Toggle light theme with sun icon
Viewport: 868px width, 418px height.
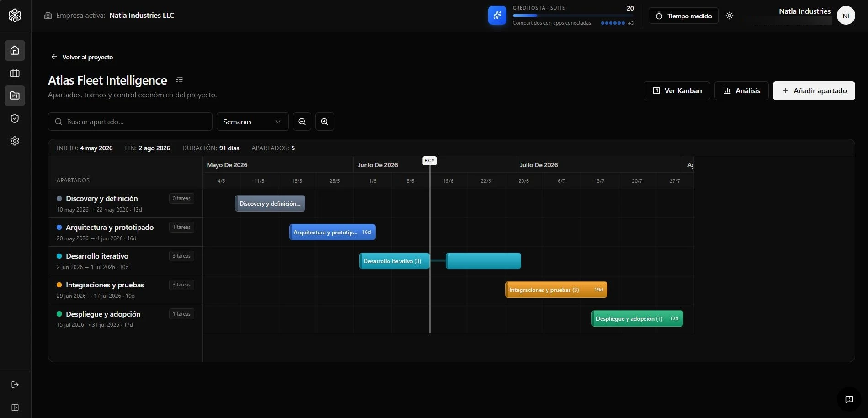[x=730, y=16]
